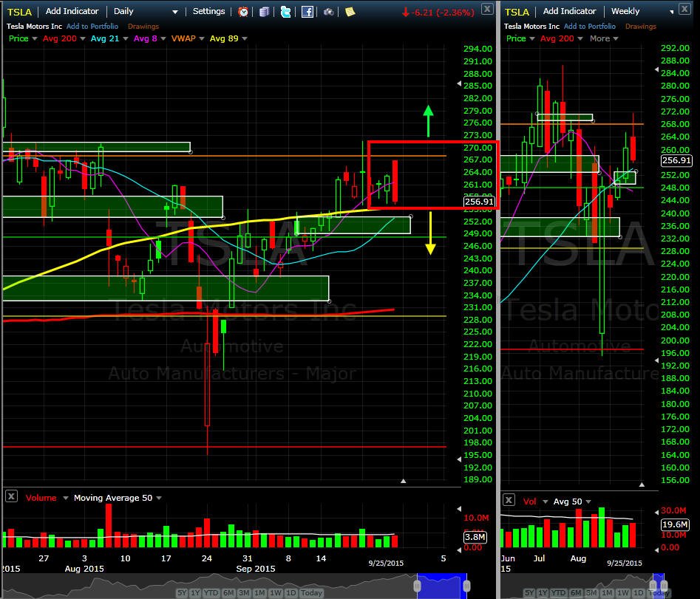Select the 6M range button on daily chart
Image resolution: width=700 pixels, height=599 pixels.
click(228, 593)
